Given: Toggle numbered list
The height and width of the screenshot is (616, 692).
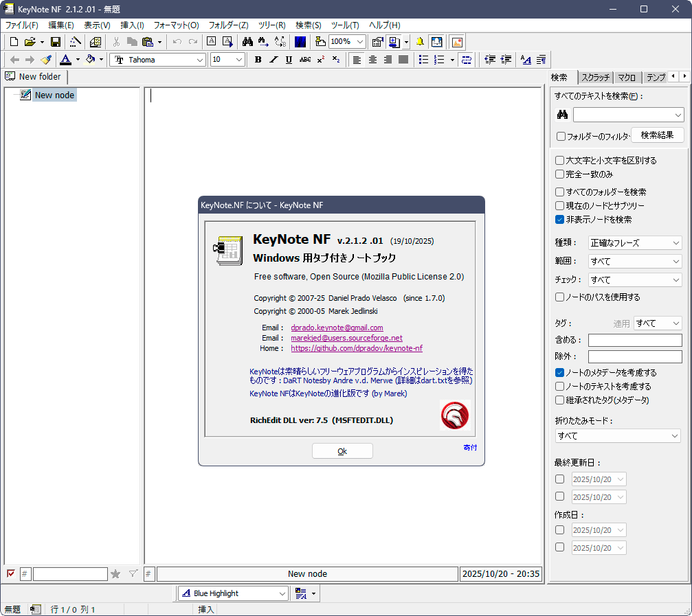Looking at the screenshot, I should [439, 60].
